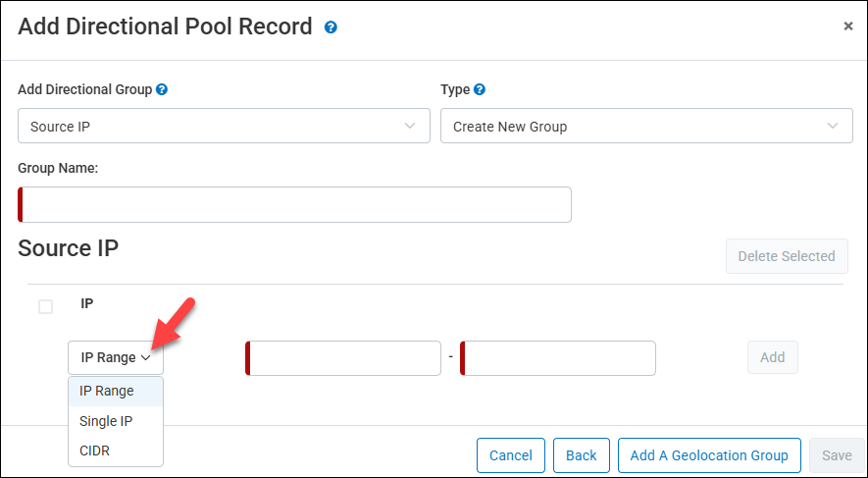Click the ending IP address field
Viewport: 868px width, 478px height.
558,358
